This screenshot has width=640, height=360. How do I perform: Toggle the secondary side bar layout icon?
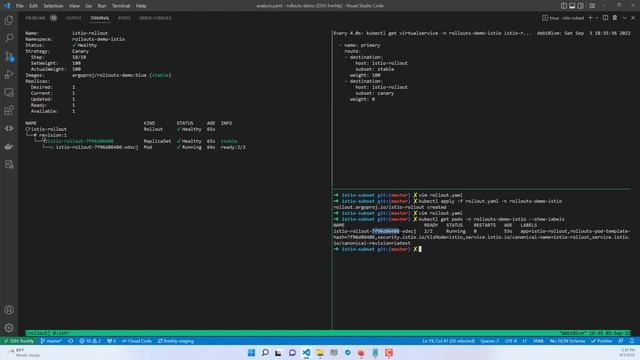581,6
